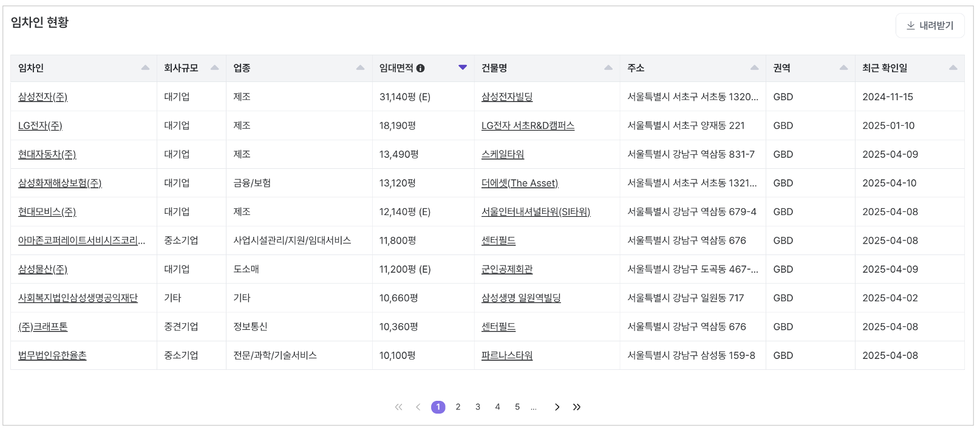980x430 pixels.
Task: Open page 5 of results
Action: tap(517, 407)
